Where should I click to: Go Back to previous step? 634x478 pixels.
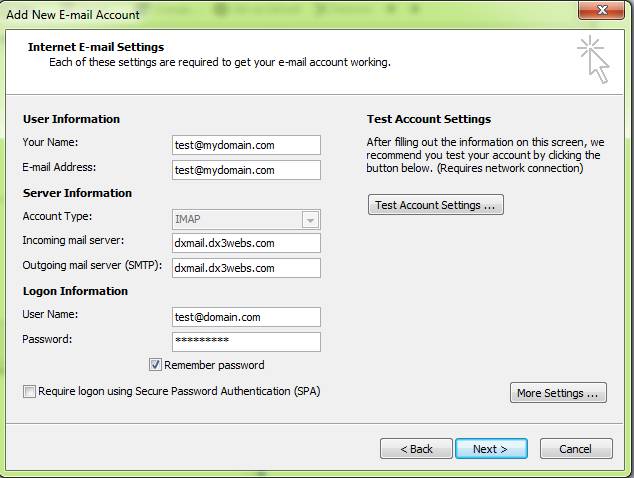416,448
